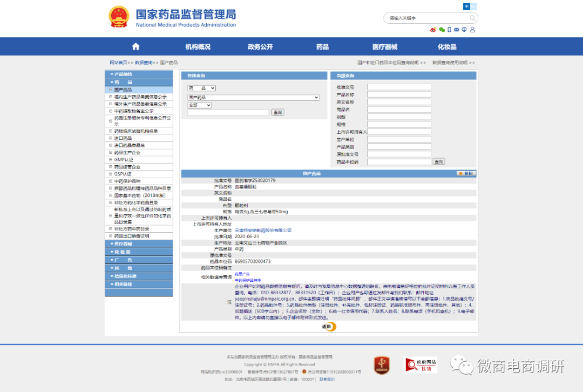Expand the 产品抽检 sidebar section
The image size is (583, 392).
tap(139, 74)
